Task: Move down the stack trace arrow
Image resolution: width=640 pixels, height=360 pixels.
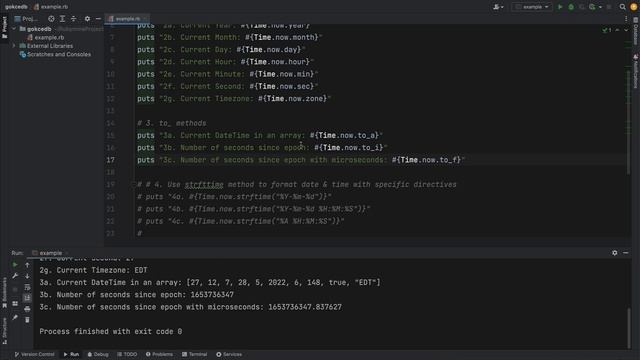Action: 27,276
